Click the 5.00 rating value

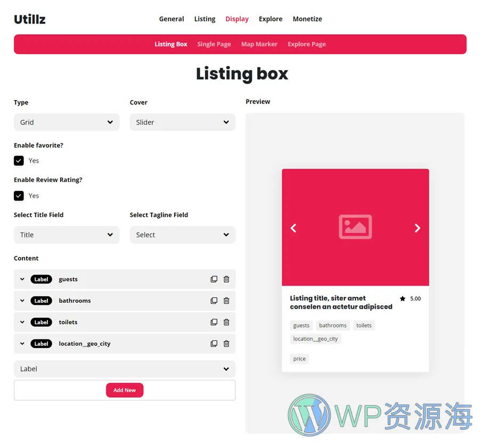coord(415,298)
